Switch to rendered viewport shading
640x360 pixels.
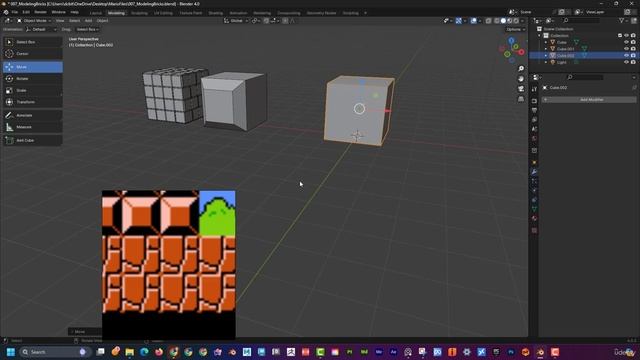pos(516,21)
